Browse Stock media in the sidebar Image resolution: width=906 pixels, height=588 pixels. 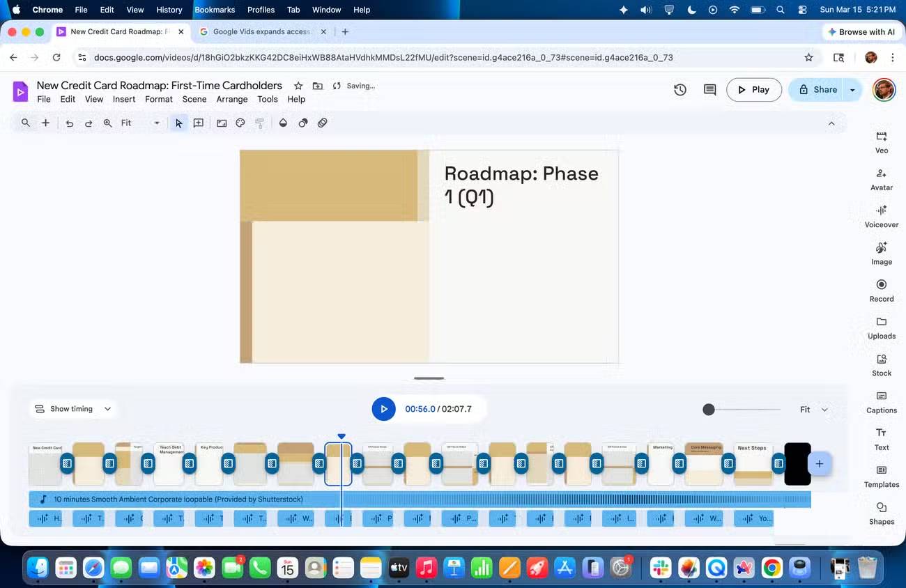coord(881,364)
